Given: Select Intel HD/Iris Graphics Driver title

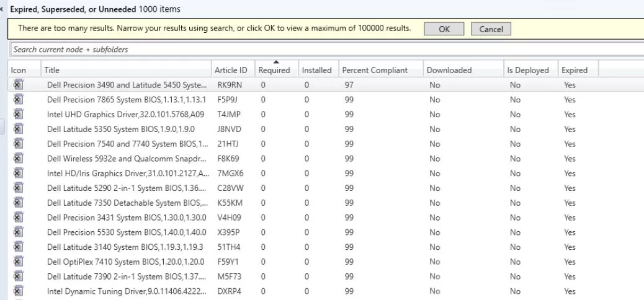Looking at the screenshot, I should [128, 174].
